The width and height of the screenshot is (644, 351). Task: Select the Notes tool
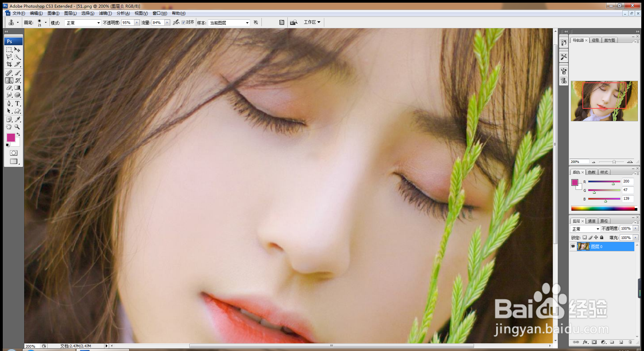pyautogui.click(x=9, y=119)
